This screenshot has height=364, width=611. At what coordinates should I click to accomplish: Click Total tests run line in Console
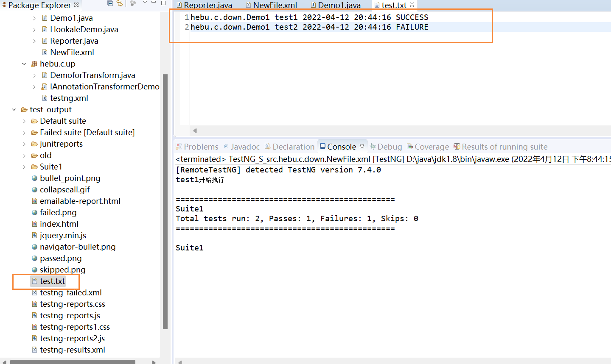[297, 219]
